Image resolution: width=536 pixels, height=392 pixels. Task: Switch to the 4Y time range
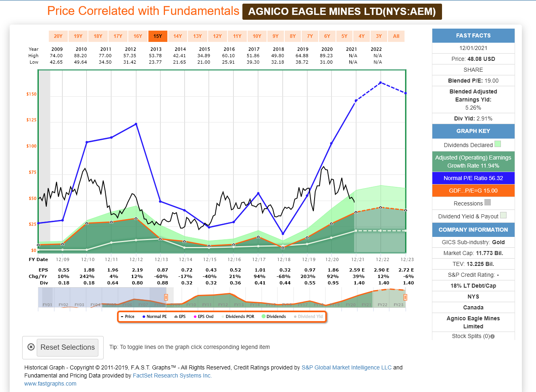point(362,36)
